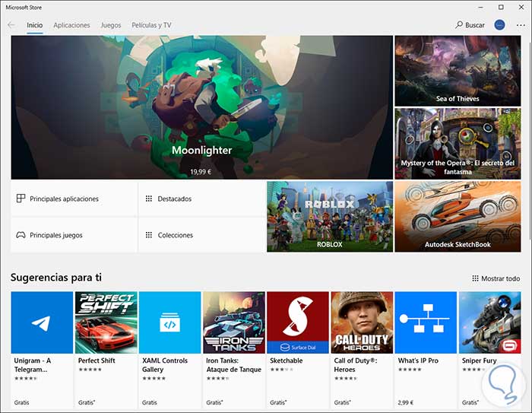Click the Call of Duty®: Heroes title
Screen dimensions: 532x413
356,365
